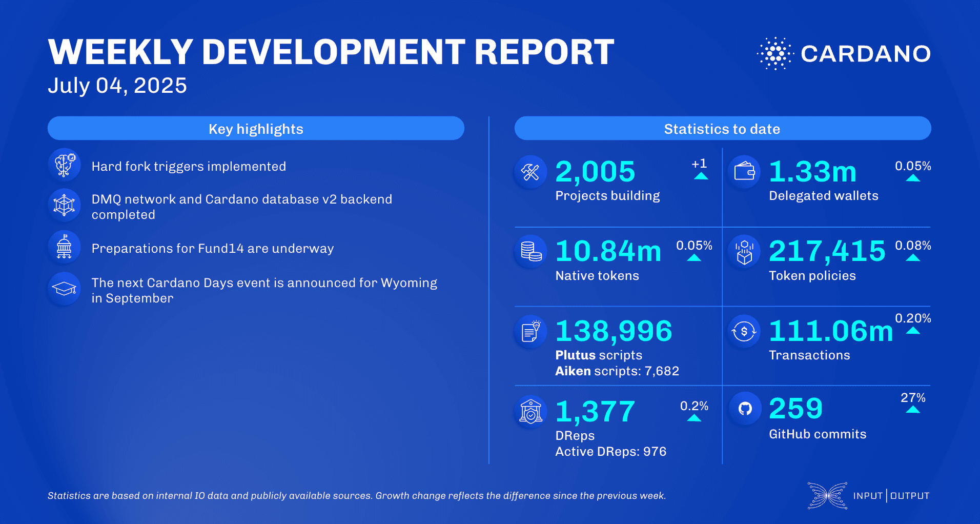The width and height of the screenshot is (980, 524).
Task: Click the up arrow under 27%
Action: tap(913, 409)
